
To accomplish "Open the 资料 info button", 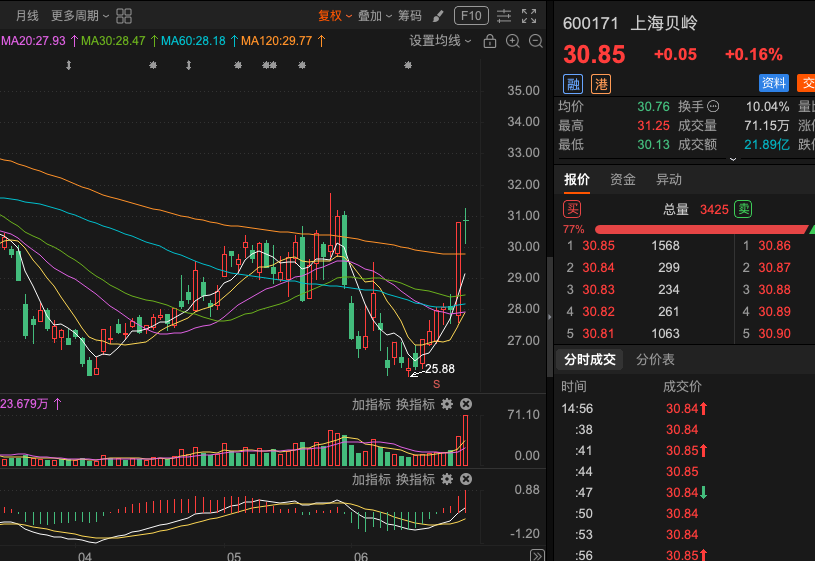I will (774, 83).
